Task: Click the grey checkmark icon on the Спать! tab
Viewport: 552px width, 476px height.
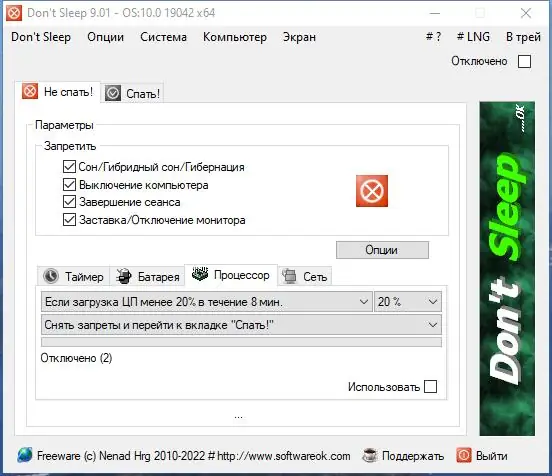Action: click(113, 93)
